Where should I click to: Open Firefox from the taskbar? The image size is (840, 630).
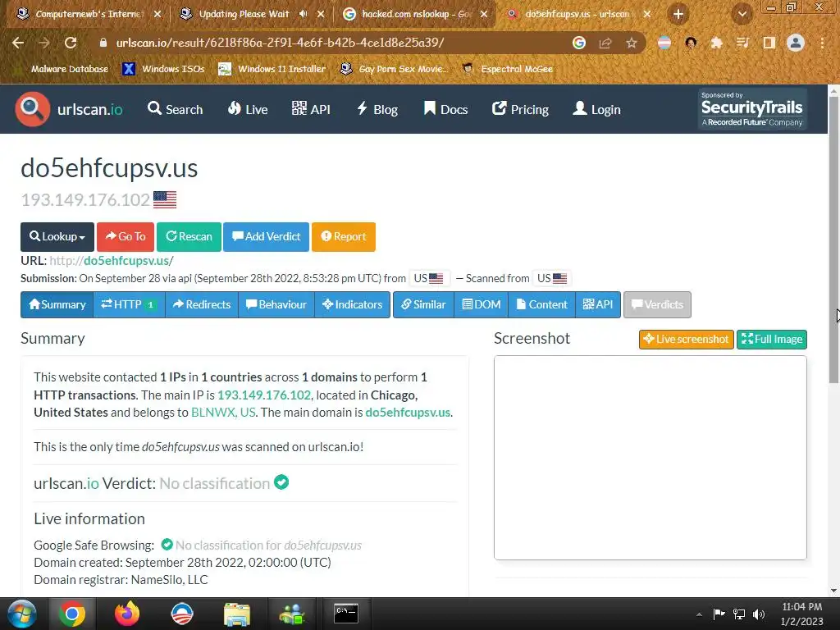[x=127, y=614]
